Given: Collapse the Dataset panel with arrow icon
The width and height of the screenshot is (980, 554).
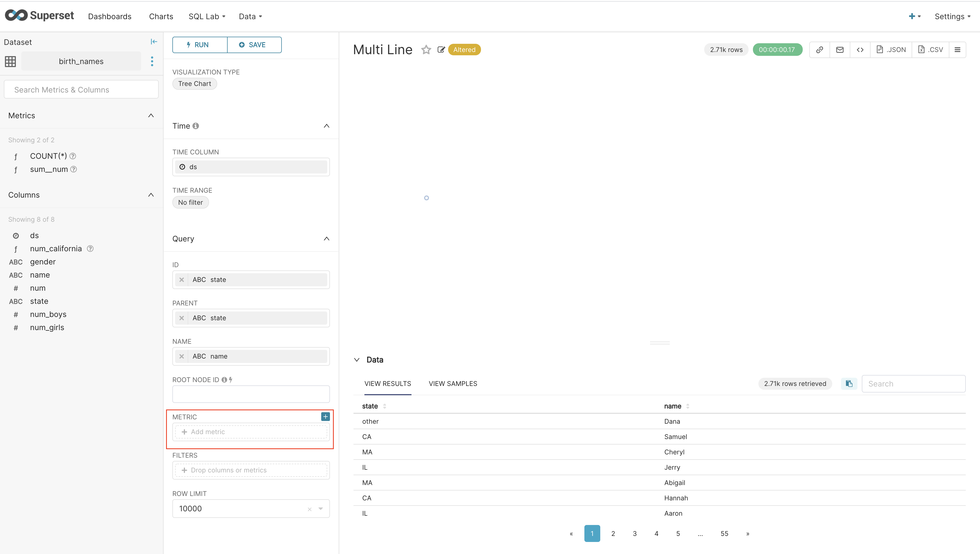Looking at the screenshot, I should [154, 42].
